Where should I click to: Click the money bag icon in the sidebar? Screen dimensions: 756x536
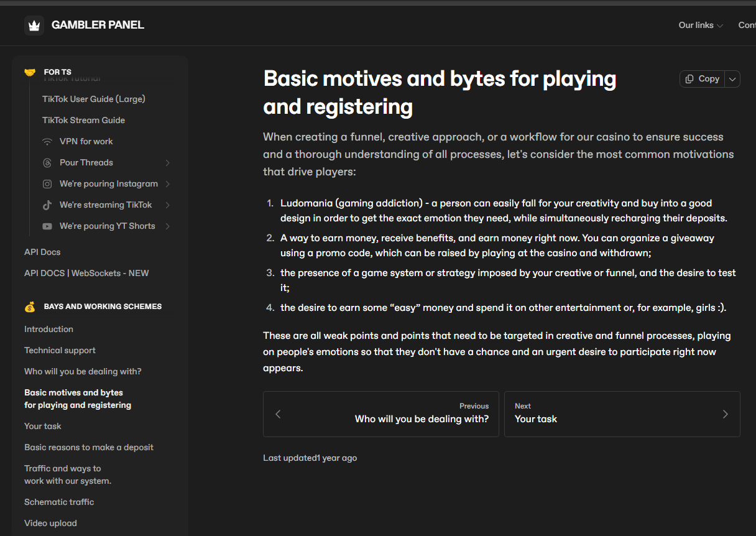coord(30,307)
